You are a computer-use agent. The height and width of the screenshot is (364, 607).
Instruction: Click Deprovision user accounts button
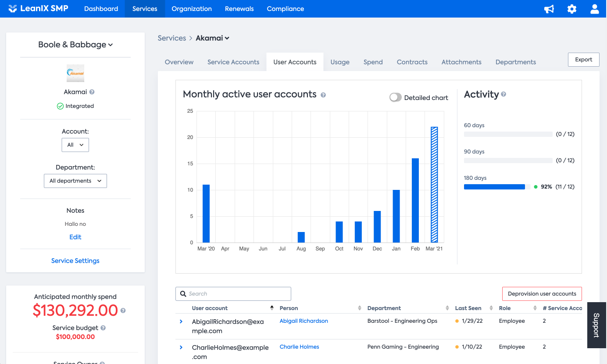point(542,294)
